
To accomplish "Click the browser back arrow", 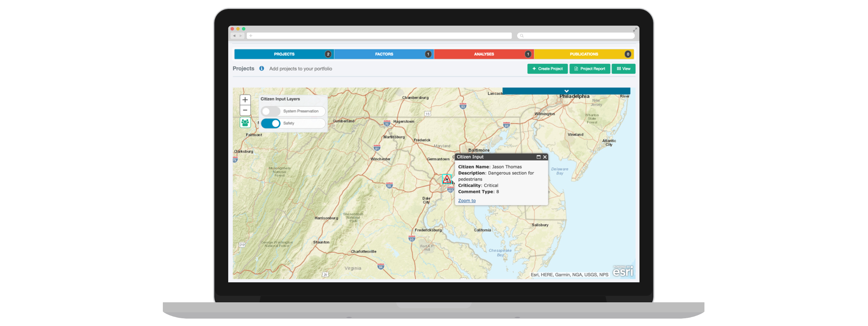I will [x=234, y=36].
